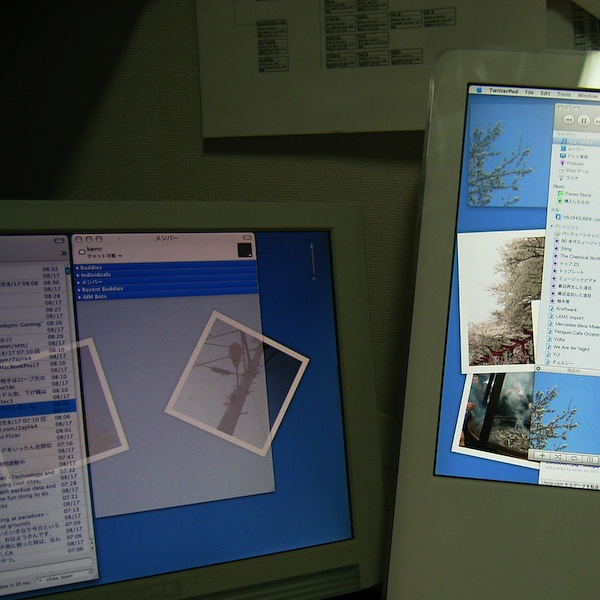Click the kwmr status bubble icon

[82, 252]
